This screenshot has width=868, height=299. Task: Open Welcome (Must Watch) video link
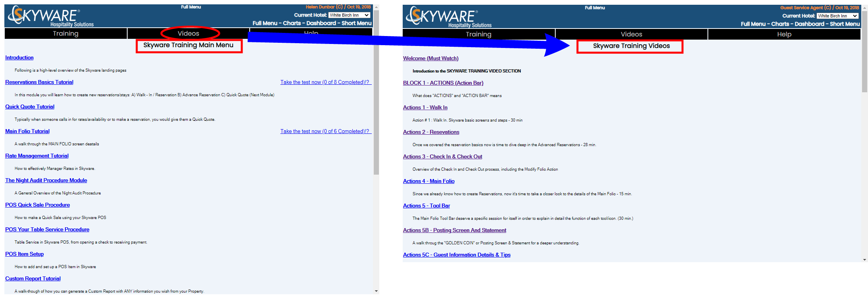(431, 59)
